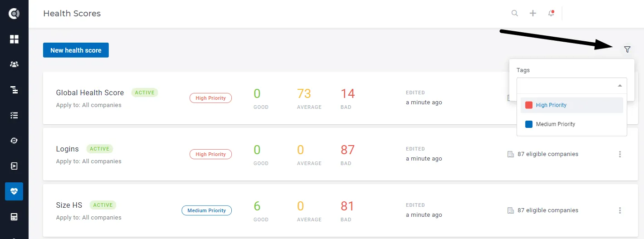Open the Logins health score
This screenshot has height=239, width=644.
(x=68, y=149)
